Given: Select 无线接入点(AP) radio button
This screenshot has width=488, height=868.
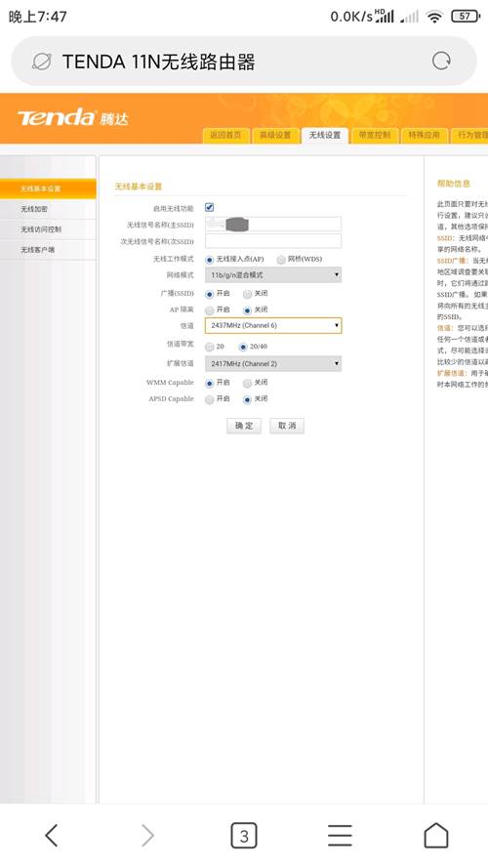Looking at the screenshot, I should coord(210,260).
